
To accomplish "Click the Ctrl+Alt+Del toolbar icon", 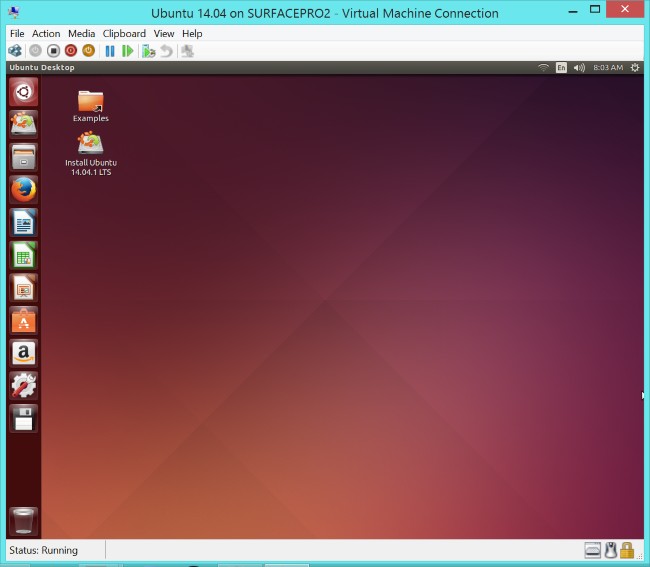I will (x=15, y=51).
